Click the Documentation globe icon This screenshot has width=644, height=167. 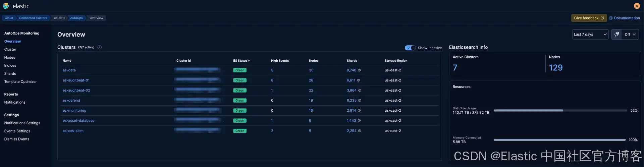click(x=611, y=18)
